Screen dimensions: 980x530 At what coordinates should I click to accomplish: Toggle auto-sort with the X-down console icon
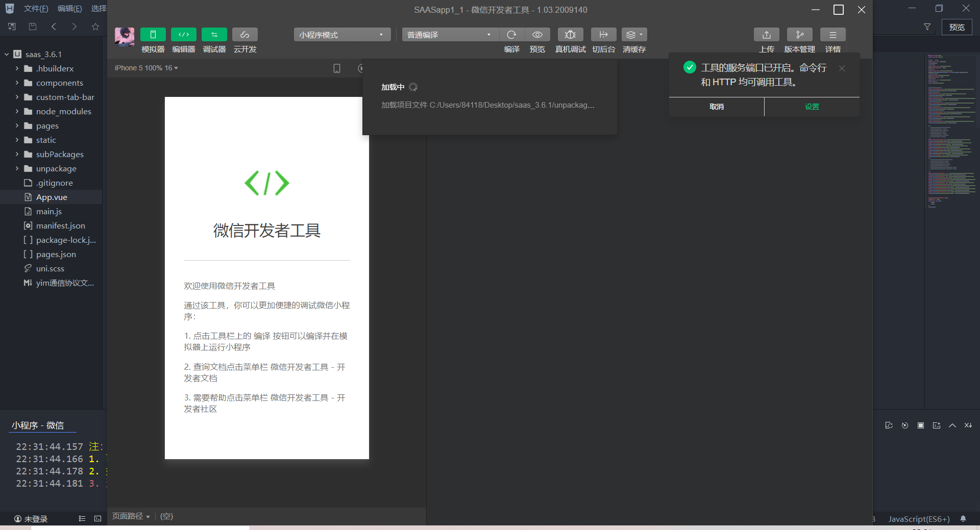(x=967, y=425)
